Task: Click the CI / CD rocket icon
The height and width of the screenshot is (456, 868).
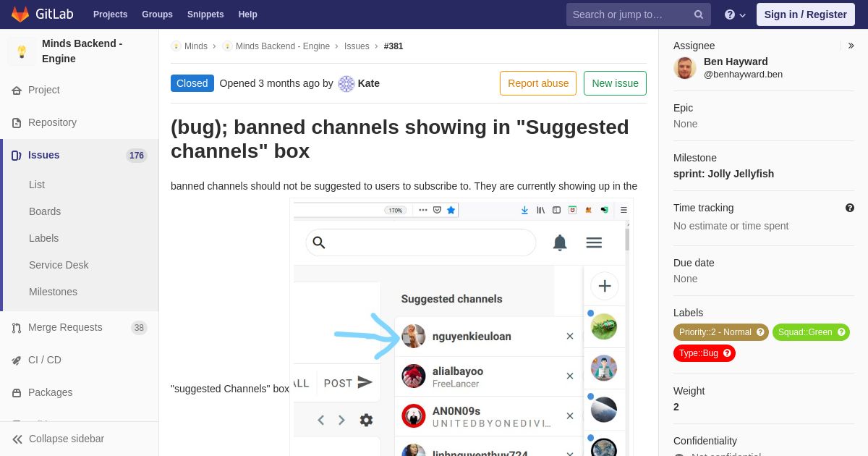Action: 17,360
